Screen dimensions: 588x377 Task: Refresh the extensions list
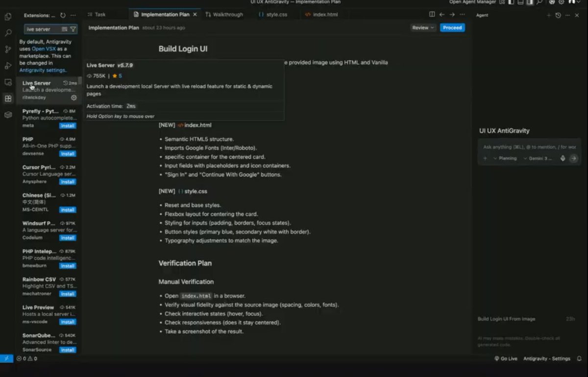63,16
